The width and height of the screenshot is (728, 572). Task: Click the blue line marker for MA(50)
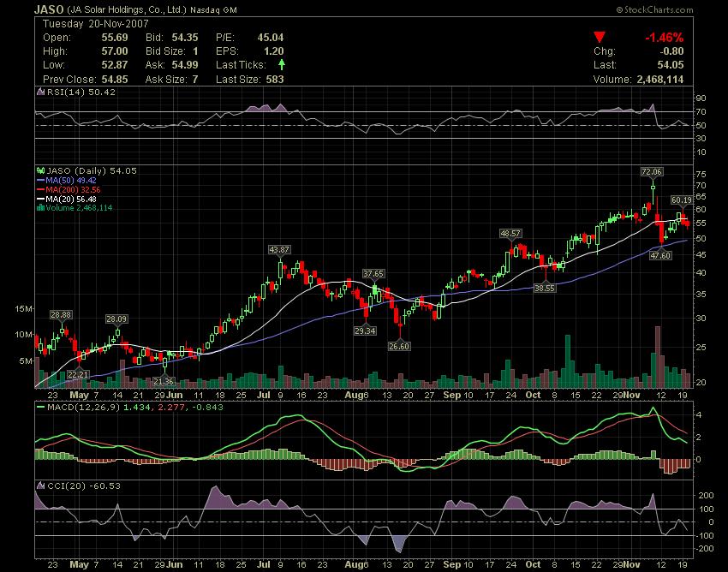[x=41, y=181]
